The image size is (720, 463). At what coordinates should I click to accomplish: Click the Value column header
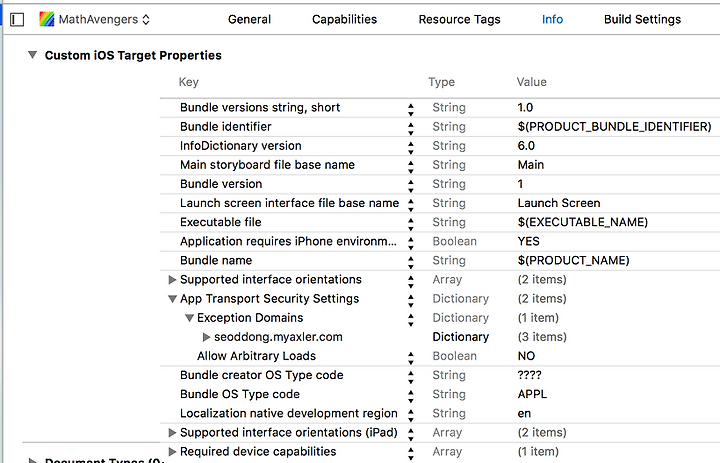[x=531, y=82]
